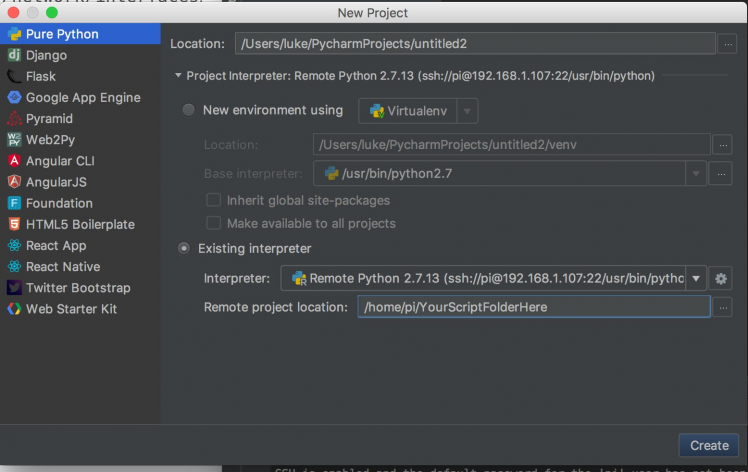Select Django project type label
This screenshot has height=472, width=748.
46,55
